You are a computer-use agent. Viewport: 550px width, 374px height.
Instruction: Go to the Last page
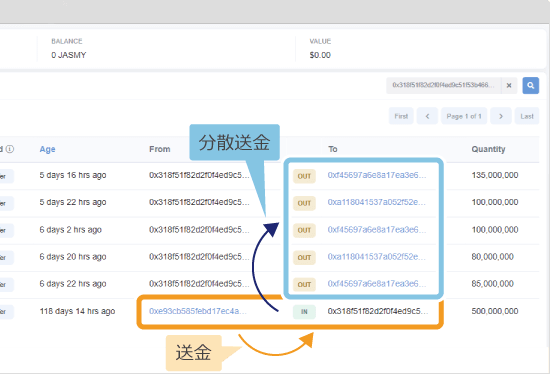coord(527,116)
